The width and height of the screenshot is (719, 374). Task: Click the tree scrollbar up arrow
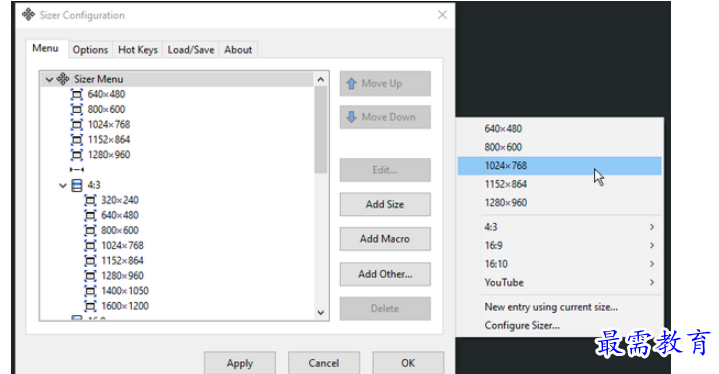(321, 79)
